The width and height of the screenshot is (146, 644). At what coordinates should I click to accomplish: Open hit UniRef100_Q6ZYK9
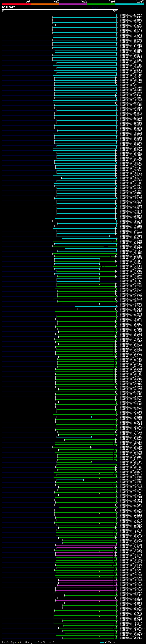click(x=131, y=324)
